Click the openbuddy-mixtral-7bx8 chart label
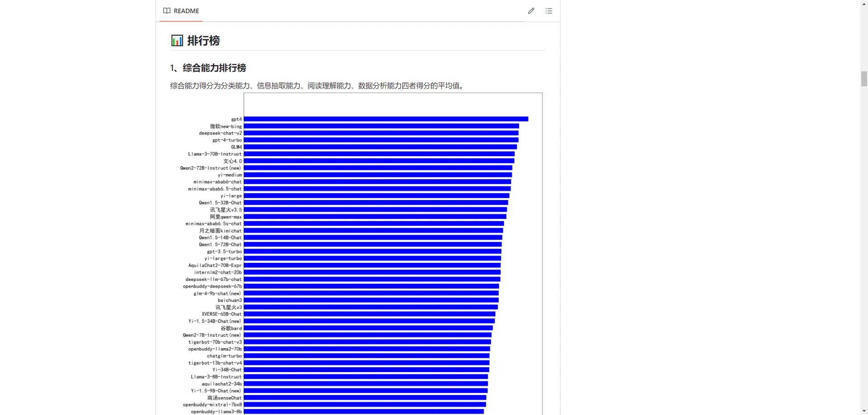The width and height of the screenshot is (868, 415). (212, 405)
